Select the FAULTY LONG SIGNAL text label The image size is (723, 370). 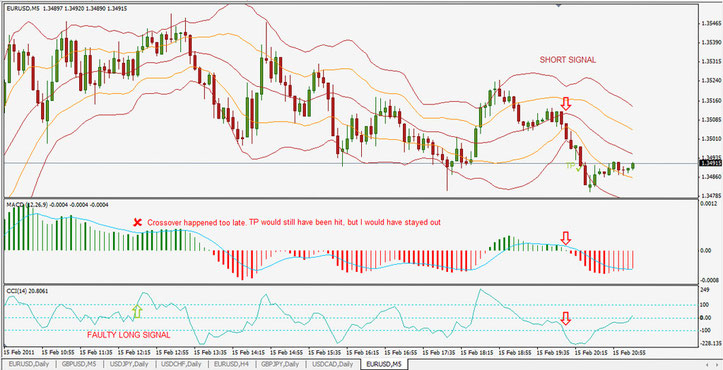click(129, 335)
